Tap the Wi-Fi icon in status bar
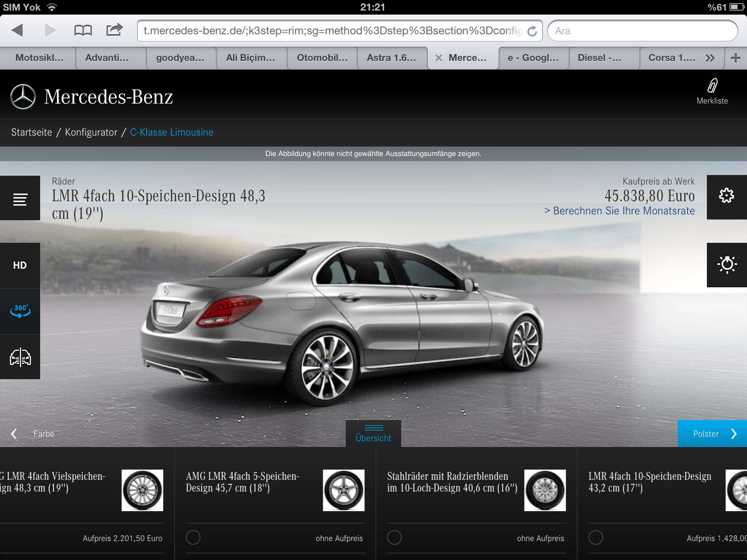 click(52, 7)
